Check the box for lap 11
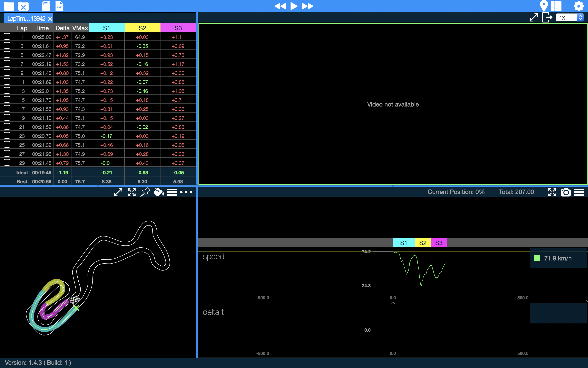Image resolution: width=588 pixels, height=368 pixels. (x=7, y=82)
